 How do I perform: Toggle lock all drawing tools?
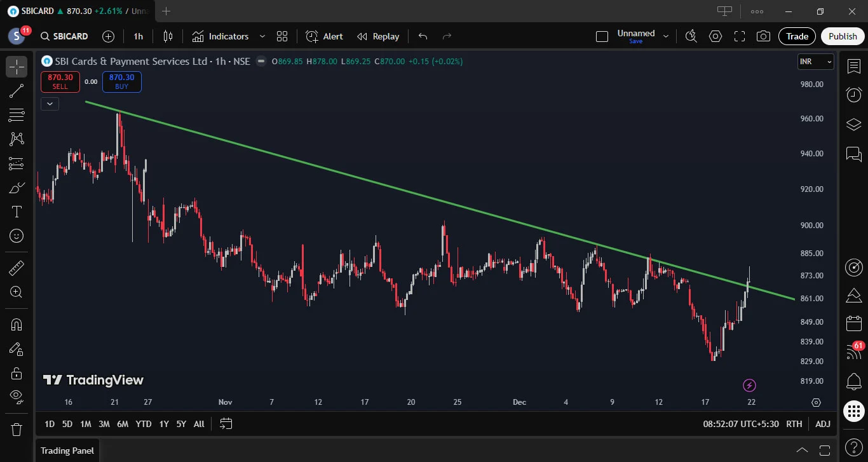[17, 373]
